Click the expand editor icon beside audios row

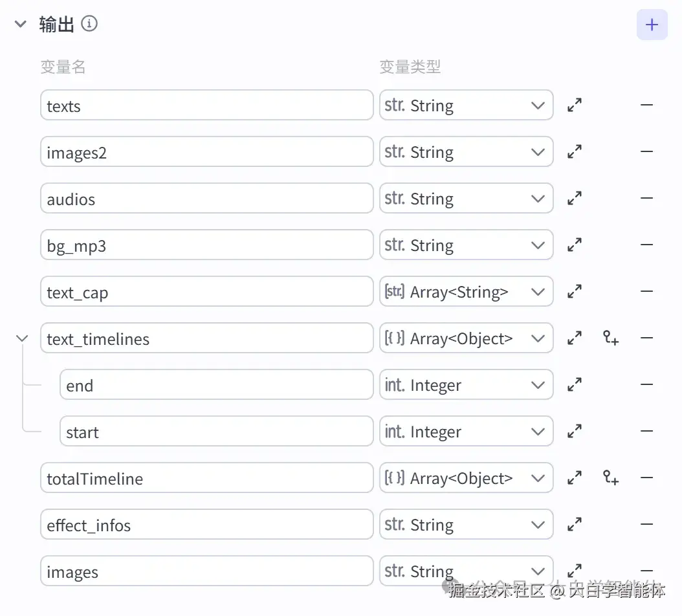point(575,198)
